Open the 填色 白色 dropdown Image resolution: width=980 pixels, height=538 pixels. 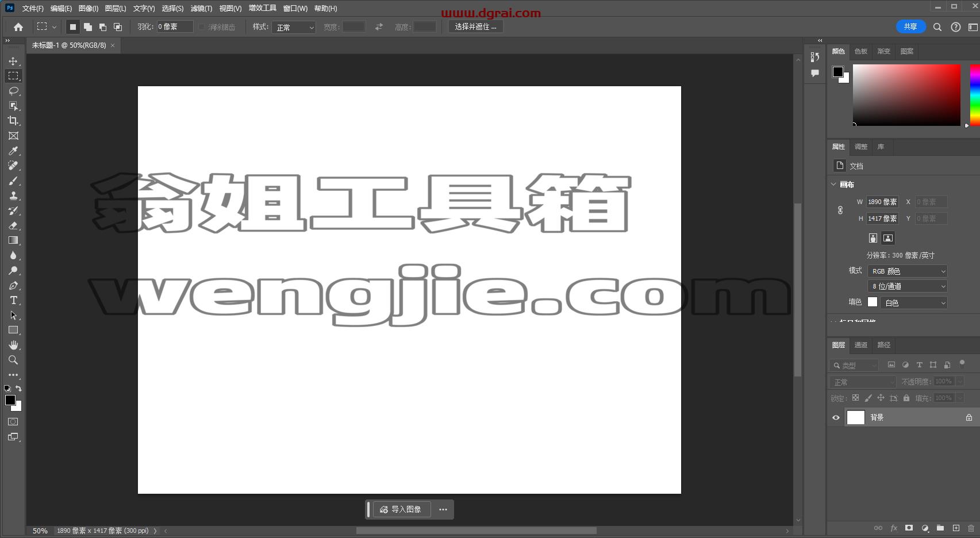pyautogui.click(x=913, y=302)
